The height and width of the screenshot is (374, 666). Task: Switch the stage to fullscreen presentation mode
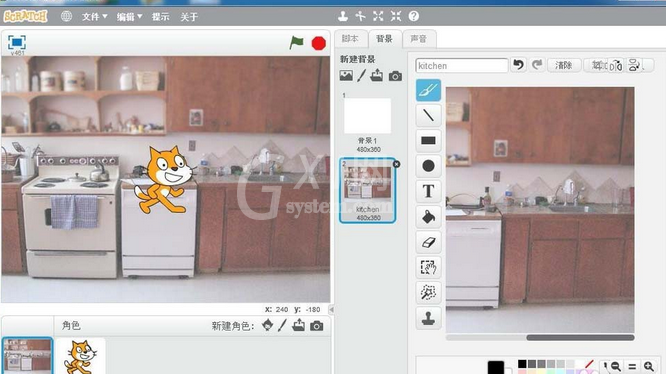17,42
